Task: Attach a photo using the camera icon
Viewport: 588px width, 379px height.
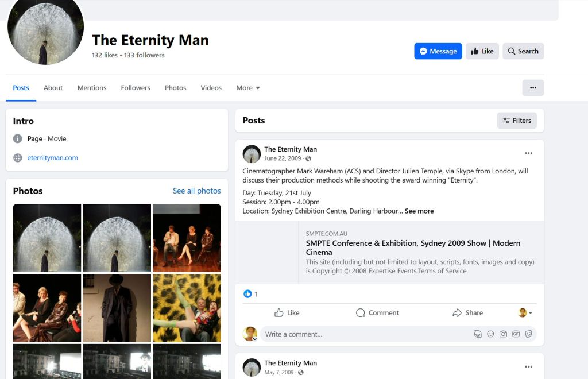Action: (x=503, y=334)
